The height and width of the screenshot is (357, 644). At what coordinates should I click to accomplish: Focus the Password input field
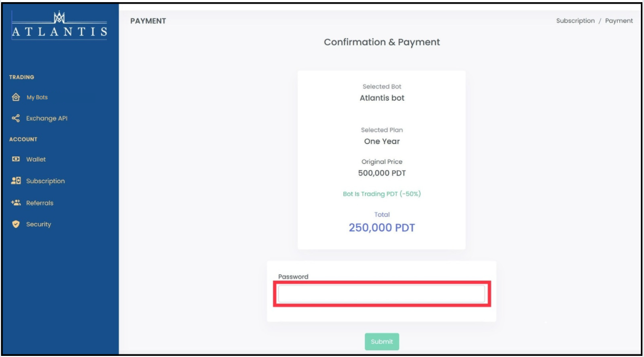click(x=382, y=294)
